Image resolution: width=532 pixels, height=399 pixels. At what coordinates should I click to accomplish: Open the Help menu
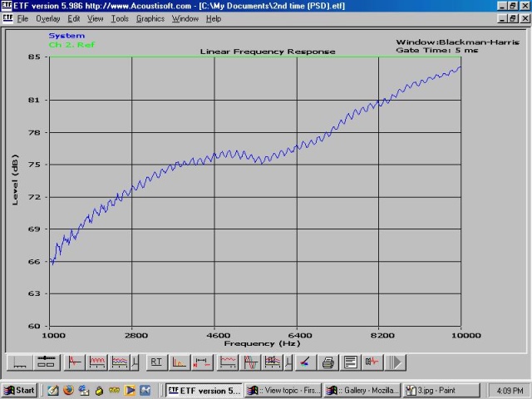tap(214, 18)
